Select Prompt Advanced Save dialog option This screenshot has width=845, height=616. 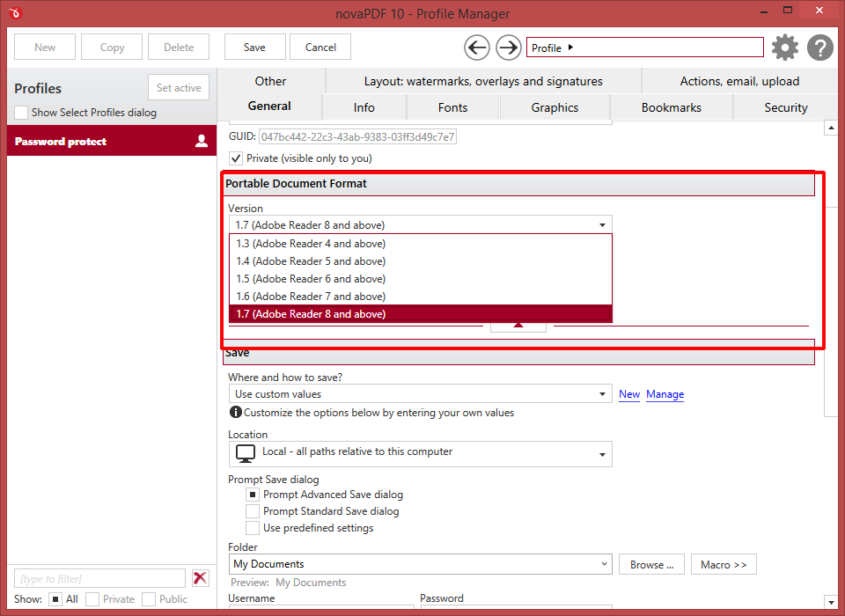click(x=253, y=495)
